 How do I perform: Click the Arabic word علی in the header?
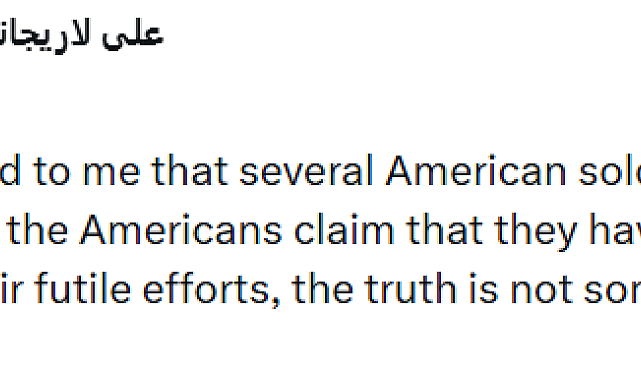[134, 34]
